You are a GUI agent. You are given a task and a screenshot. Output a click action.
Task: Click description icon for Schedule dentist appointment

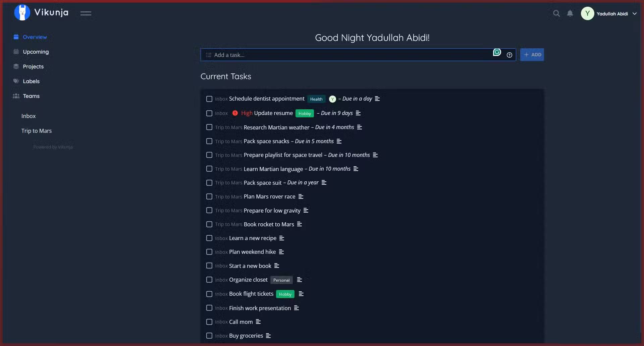[377, 99]
